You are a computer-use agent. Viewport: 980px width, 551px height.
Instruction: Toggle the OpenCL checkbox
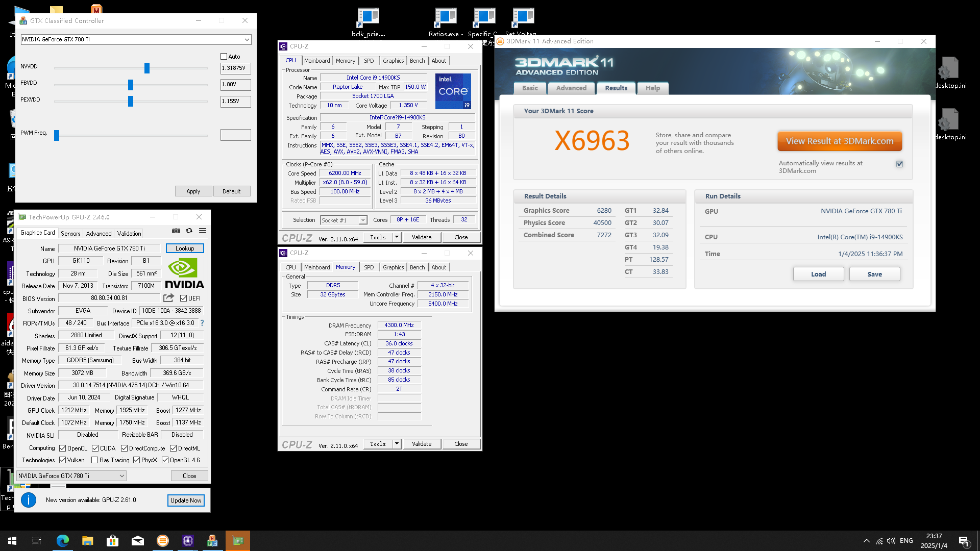pos(62,448)
